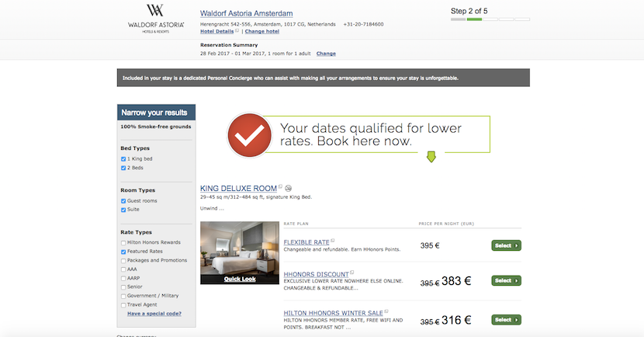Screen dimensions: 644x337
Task: Click the no-smoking icon beside King Deluxe Room
Action: pos(289,189)
